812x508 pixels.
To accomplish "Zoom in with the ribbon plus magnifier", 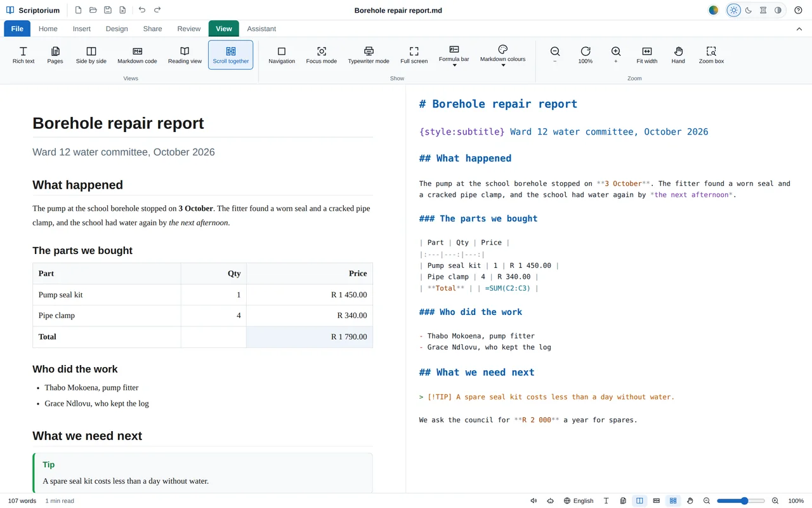I will pos(616,55).
